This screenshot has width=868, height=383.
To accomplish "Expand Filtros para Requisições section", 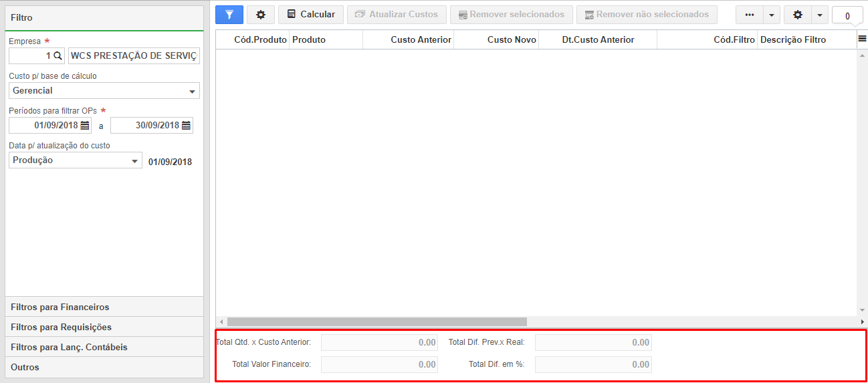I will click(x=104, y=327).
